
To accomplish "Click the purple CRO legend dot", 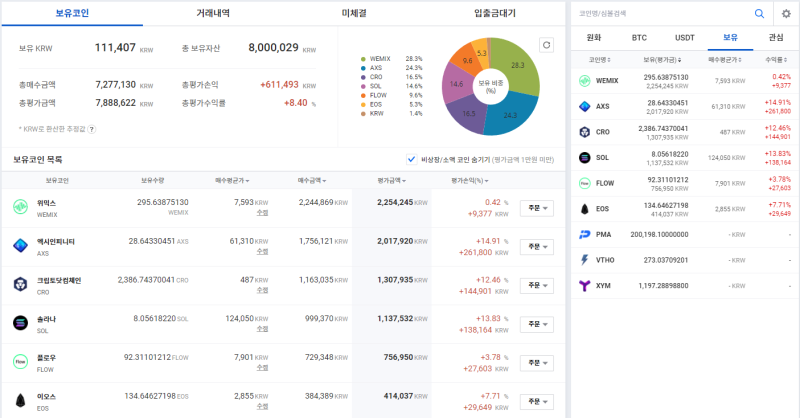I will pos(363,77).
